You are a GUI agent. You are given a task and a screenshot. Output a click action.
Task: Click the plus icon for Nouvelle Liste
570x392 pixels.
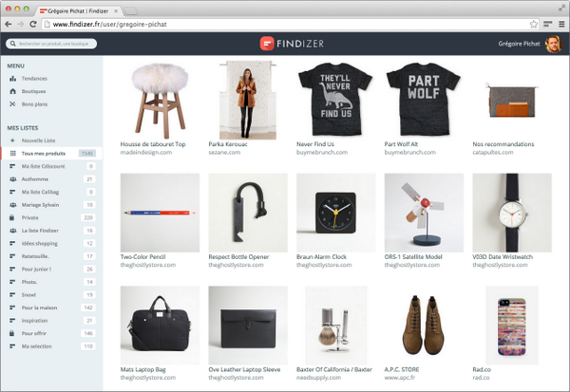point(12,140)
